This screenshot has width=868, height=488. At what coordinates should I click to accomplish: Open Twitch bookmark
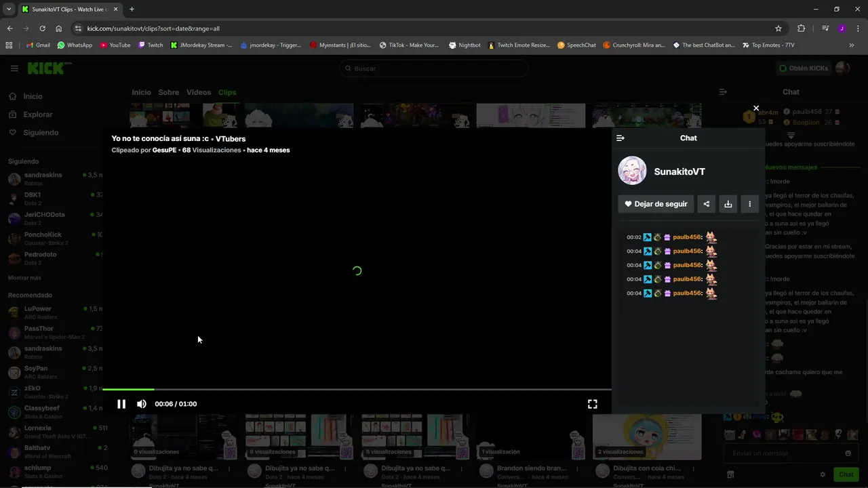(x=151, y=45)
